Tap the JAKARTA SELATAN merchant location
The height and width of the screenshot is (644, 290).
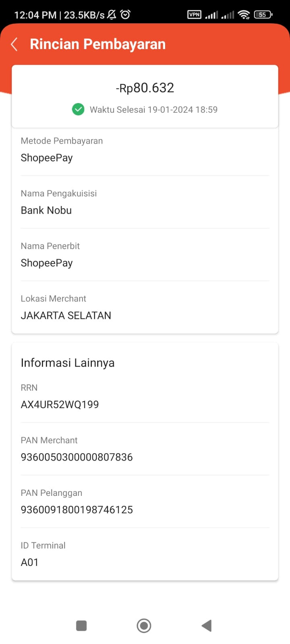tap(66, 315)
